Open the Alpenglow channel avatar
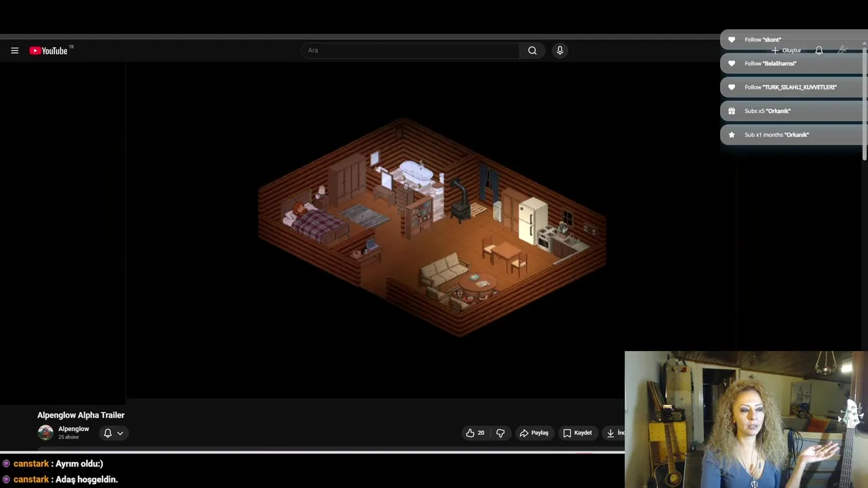Screen dimensions: 868x488 [45, 432]
